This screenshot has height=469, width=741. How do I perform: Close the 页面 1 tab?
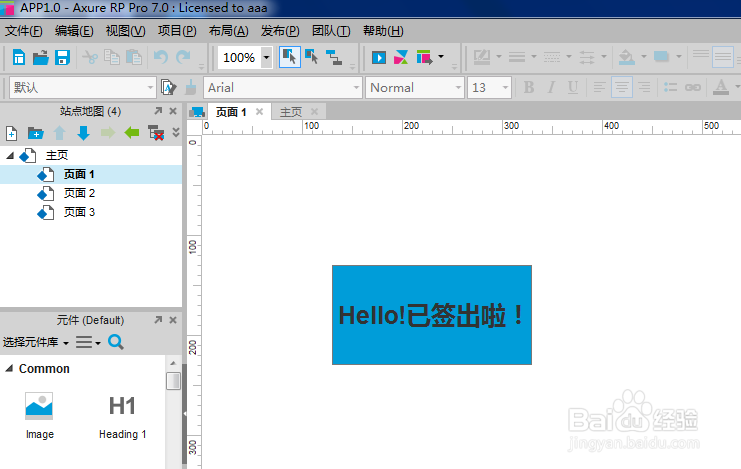259,112
